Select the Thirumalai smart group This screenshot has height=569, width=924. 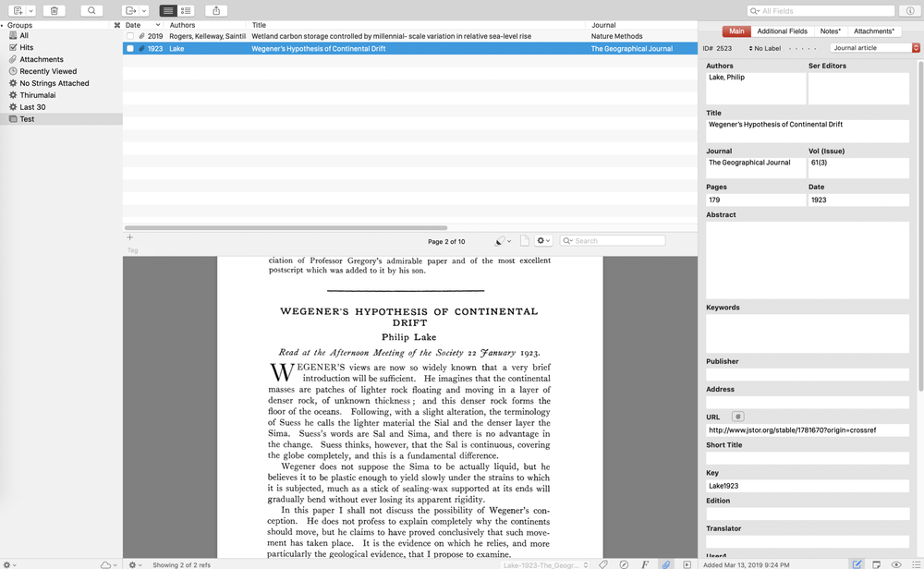click(x=38, y=95)
